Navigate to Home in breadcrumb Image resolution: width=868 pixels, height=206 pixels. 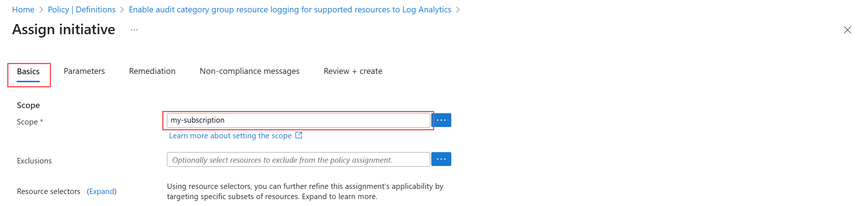tap(23, 10)
